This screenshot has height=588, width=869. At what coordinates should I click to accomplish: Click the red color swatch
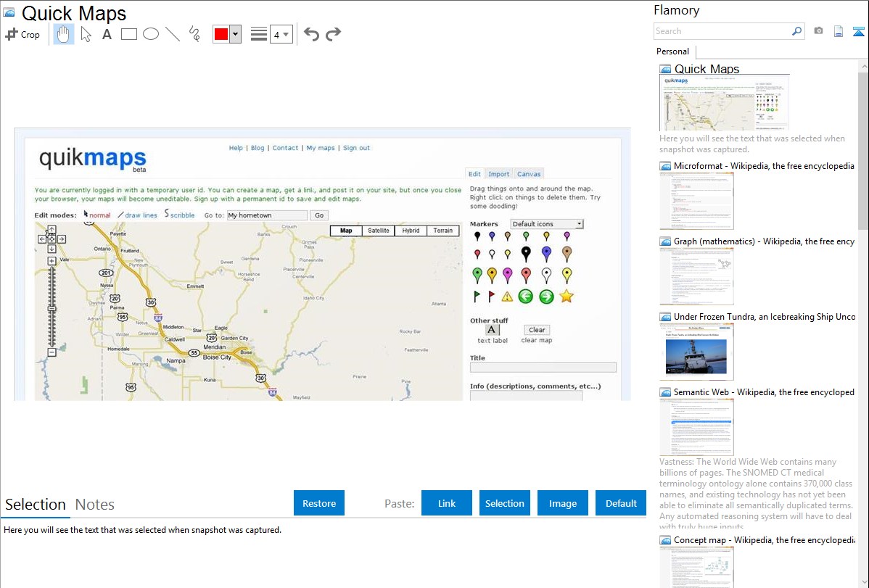click(221, 34)
